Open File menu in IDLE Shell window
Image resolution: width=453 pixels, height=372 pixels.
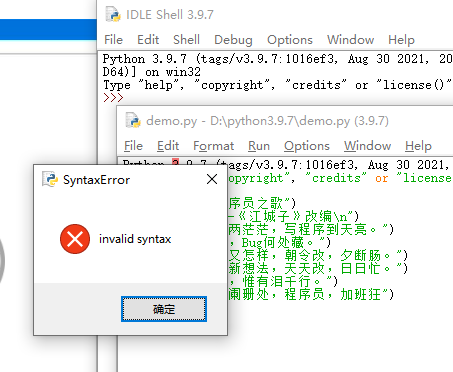pyautogui.click(x=113, y=40)
